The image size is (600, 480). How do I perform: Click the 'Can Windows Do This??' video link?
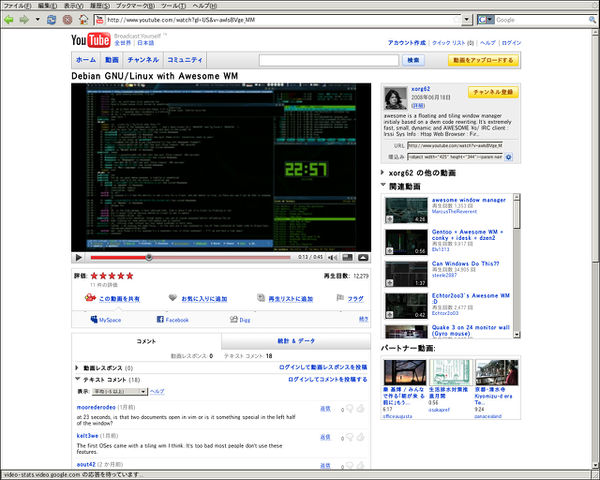coord(465,264)
